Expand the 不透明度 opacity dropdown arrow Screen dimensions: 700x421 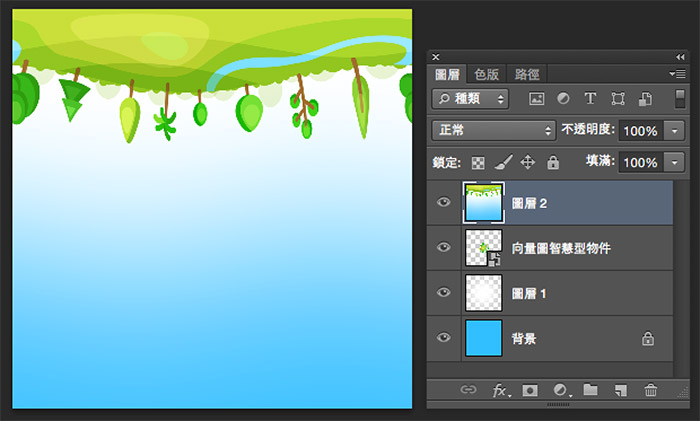point(676,131)
